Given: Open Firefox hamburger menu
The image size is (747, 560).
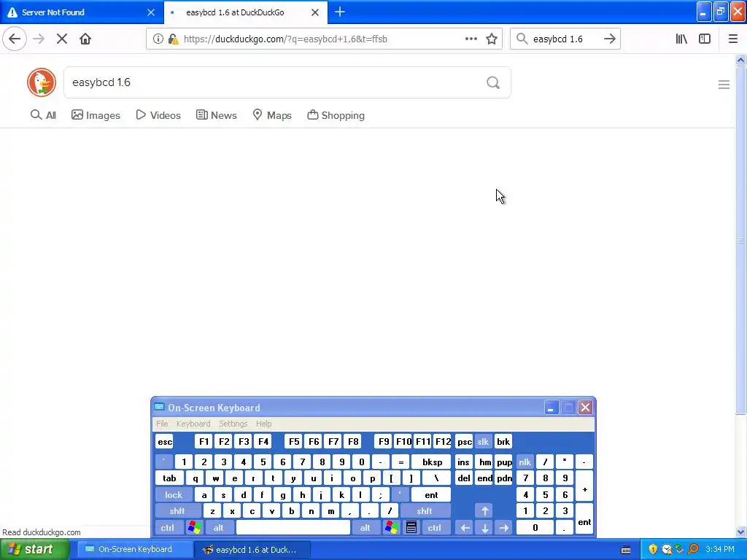Looking at the screenshot, I should pos(733,39).
